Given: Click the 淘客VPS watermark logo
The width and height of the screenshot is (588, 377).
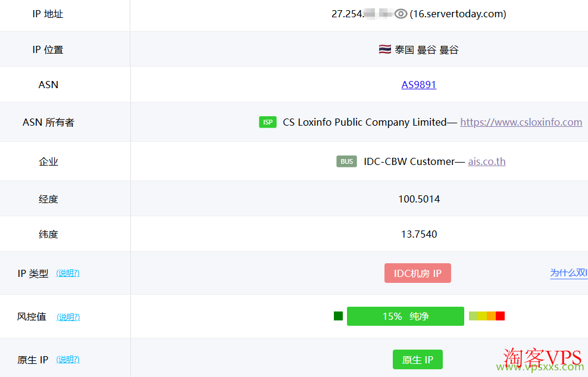Looking at the screenshot, I should pyautogui.click(x=543, y=359).
